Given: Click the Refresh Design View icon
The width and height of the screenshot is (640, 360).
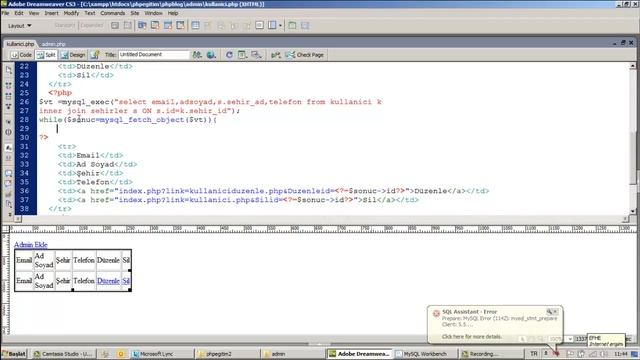Looking at the screenshot, I should [x=229, y=55].
